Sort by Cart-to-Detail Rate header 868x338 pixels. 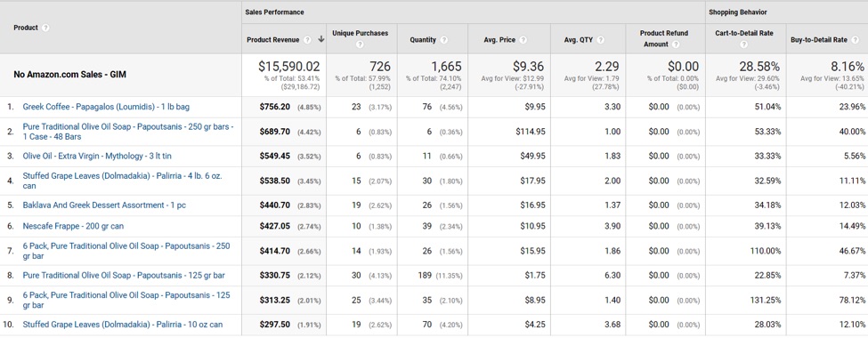point(744,33)
